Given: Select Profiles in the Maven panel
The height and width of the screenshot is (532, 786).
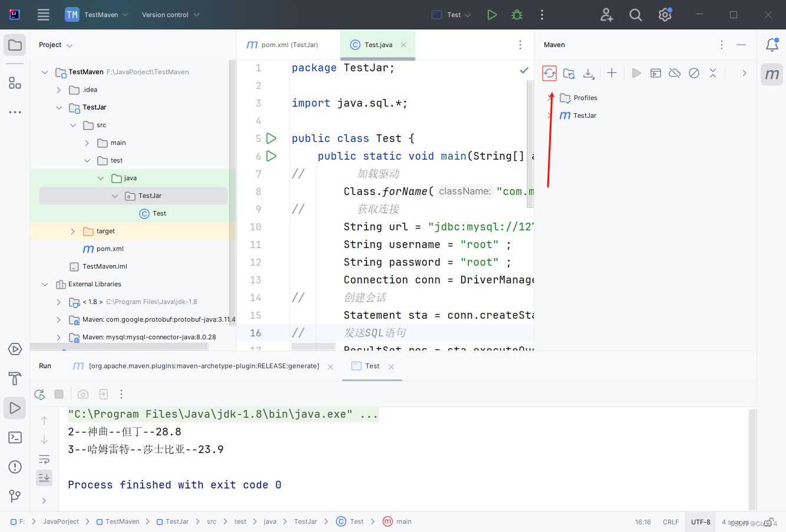Looking at the screenshot, I should 578,98.
